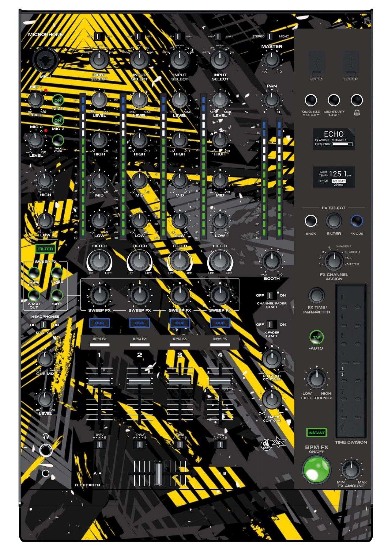Click the channel 4 Input Select knob
The height and width of the screenshot is (558, 392).
pyautogui.click(x=220, y=60)
